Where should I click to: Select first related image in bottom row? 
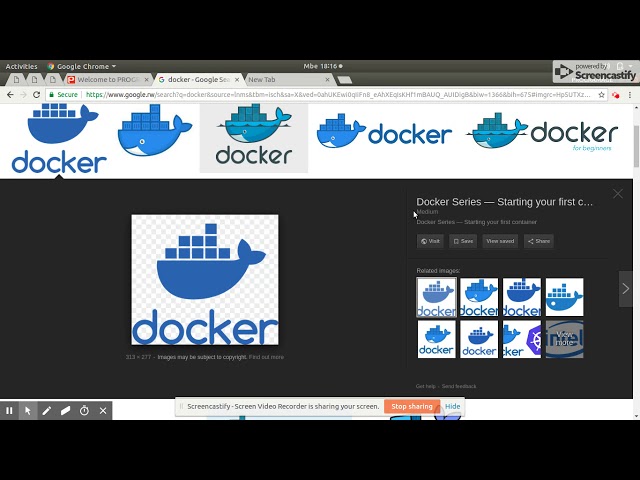click(436, 339)
